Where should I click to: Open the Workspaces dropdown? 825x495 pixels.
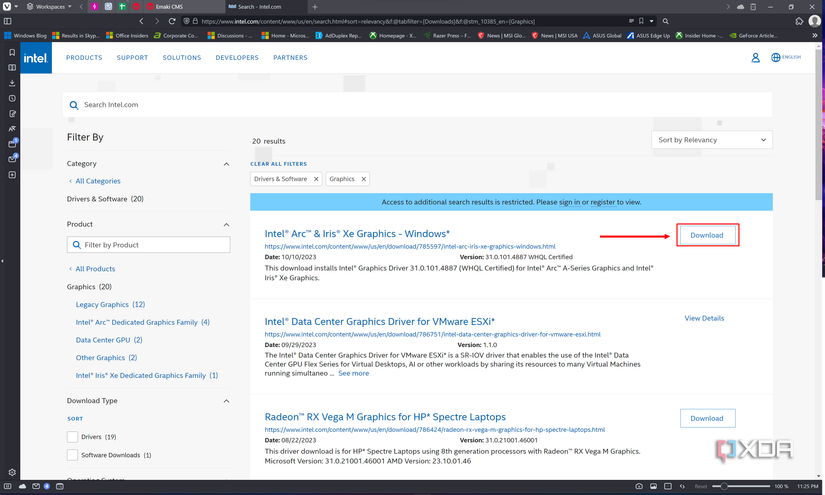49,6
